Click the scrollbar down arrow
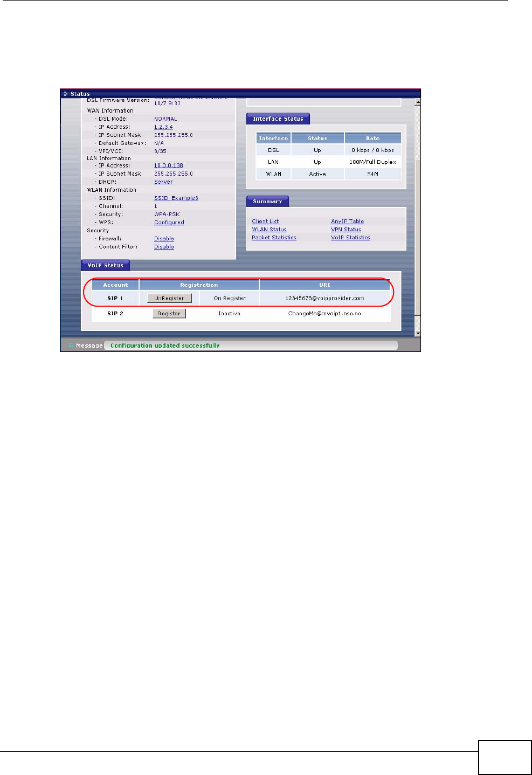The height and width of the screenshot is (775, 532). coord(417,334)
